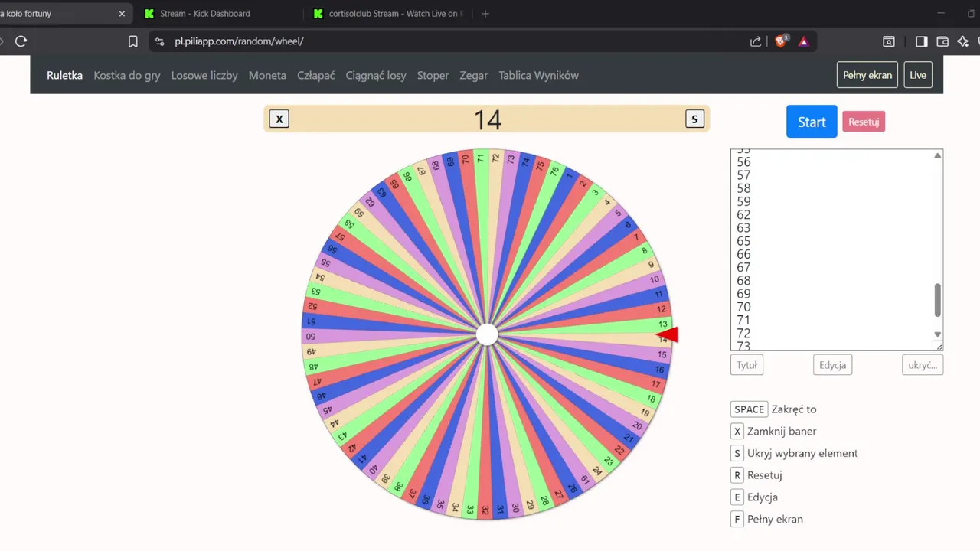Click the result number 14 banner
The height and width of the screenshot is (551, 980).
(487, 119)
